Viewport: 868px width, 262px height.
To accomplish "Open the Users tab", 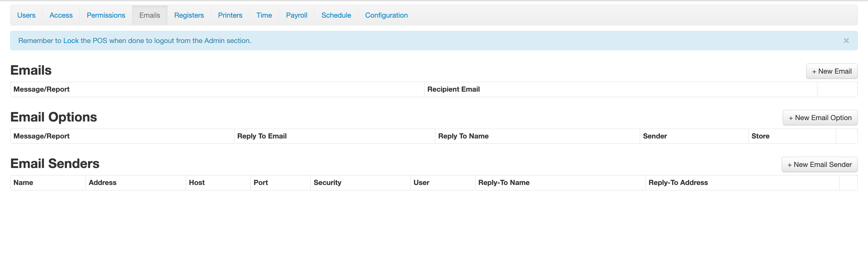I will pyautogui.click(x=26, y=15).
